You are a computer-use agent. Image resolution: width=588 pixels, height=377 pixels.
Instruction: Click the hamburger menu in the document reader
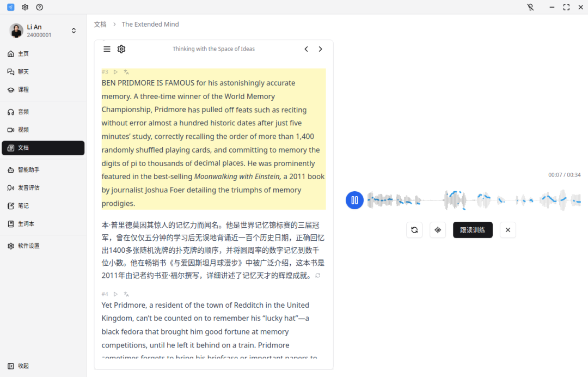[107, 48]
